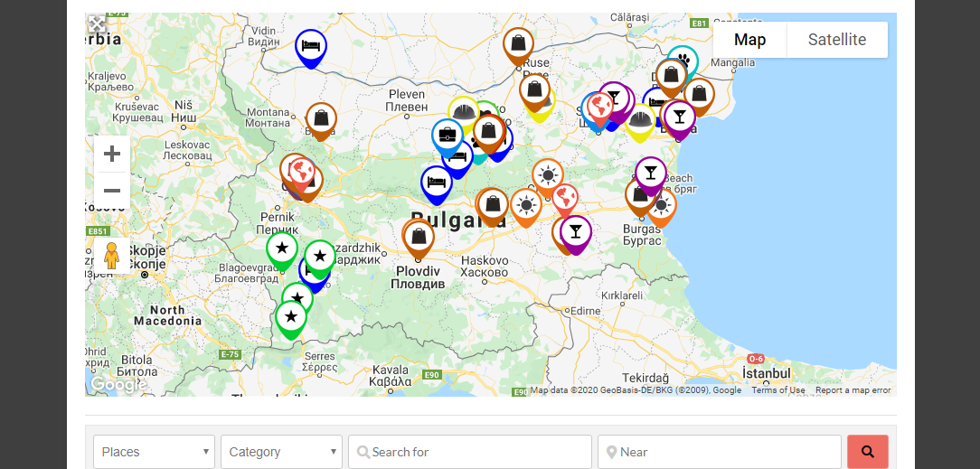This screenshot has height=469, width=980.
Task: Toggle fullscreen map view
Action: pyautogui.click(x=98, y=24)
